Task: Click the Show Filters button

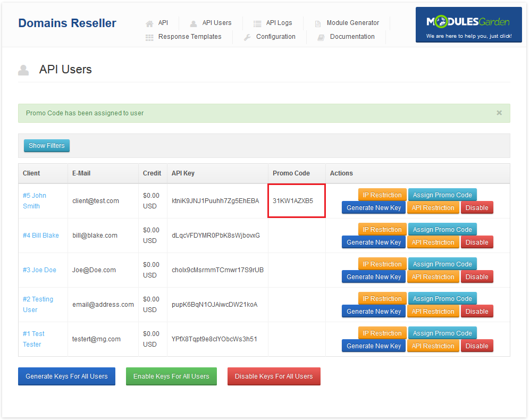Action: point(47,146)
